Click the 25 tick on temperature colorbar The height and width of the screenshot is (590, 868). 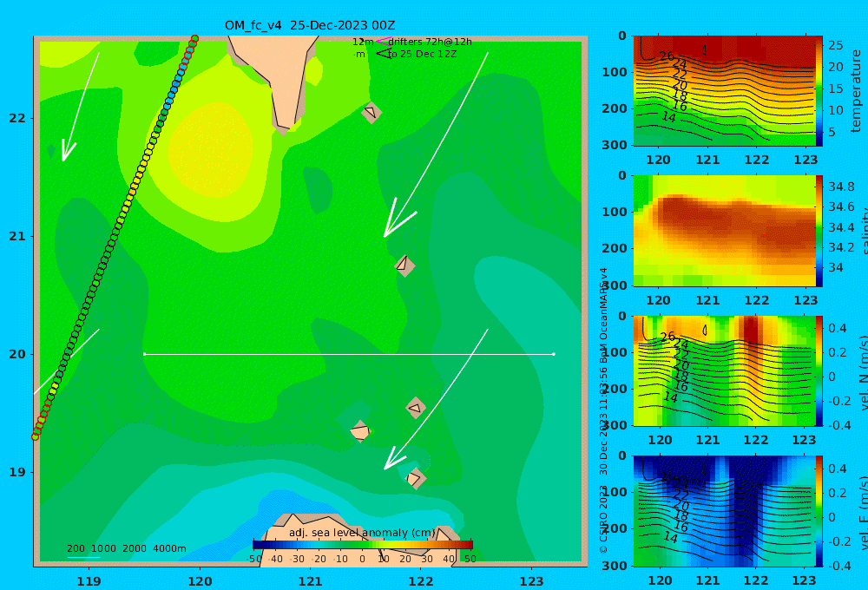(836, 45)
